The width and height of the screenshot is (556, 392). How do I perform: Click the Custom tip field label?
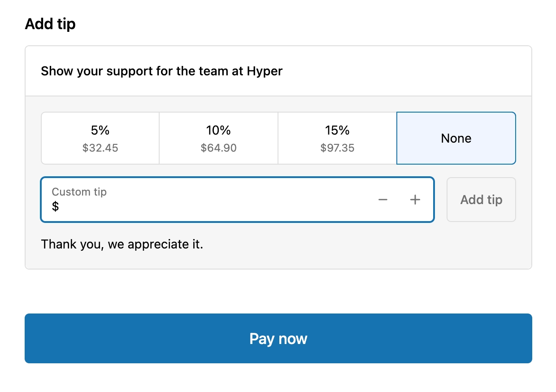79,192
